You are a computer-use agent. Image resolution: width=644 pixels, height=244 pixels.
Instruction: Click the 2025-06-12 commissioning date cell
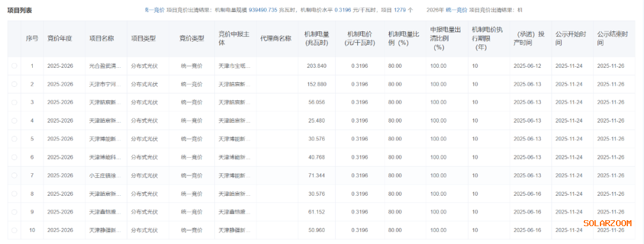(527, 66)
